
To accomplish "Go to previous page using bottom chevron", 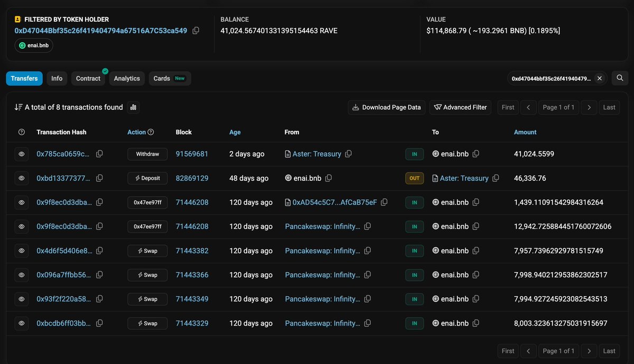I will click(528, 351).
